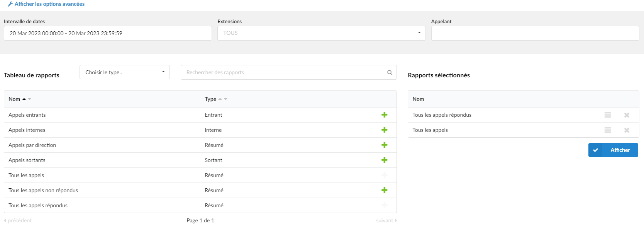Go to the suivant page
This screenshot has height=232, width=644.
click(x=386, y=220)
